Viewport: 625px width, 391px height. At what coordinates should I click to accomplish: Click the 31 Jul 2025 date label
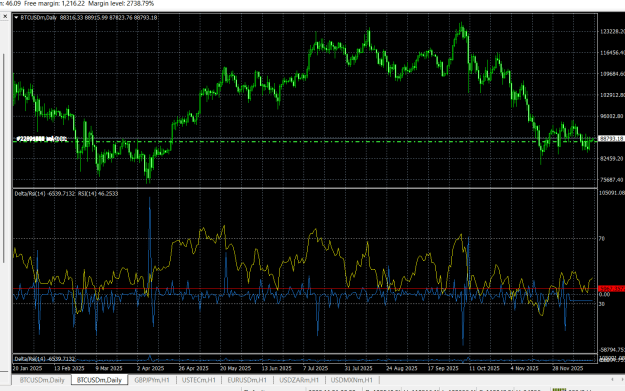358,368
